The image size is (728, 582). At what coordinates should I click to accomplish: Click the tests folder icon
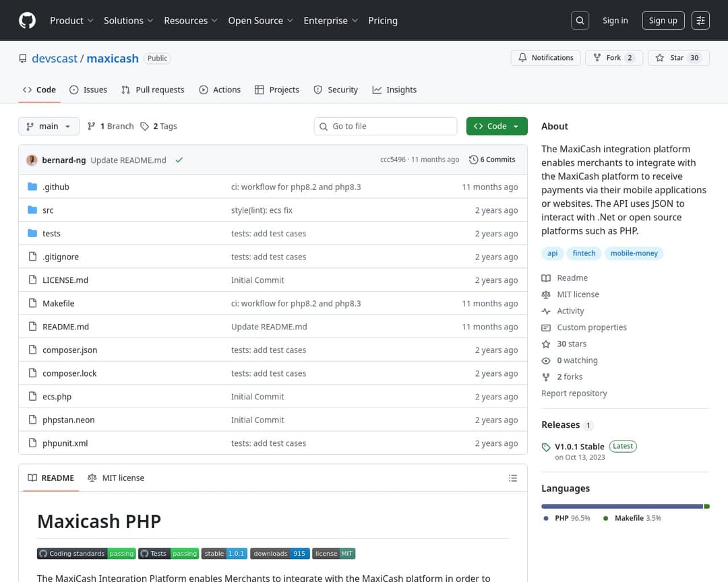click(x=32, y=233)
